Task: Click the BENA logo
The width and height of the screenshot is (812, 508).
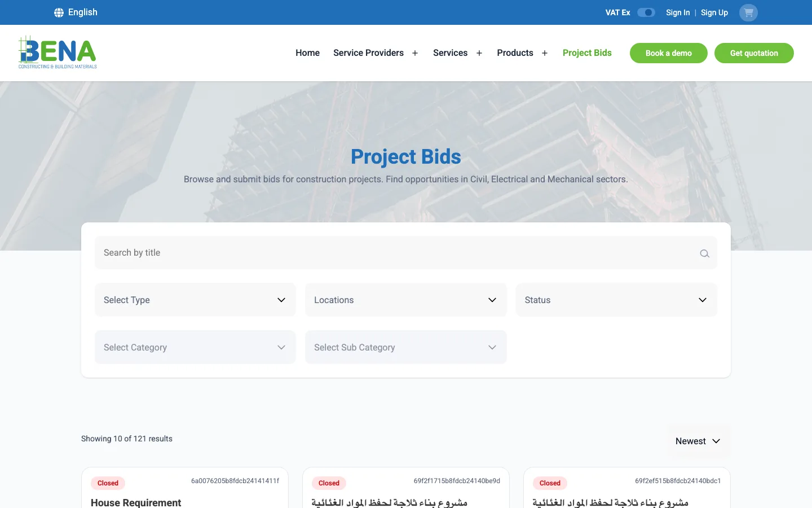Action: tap(58, 52)
